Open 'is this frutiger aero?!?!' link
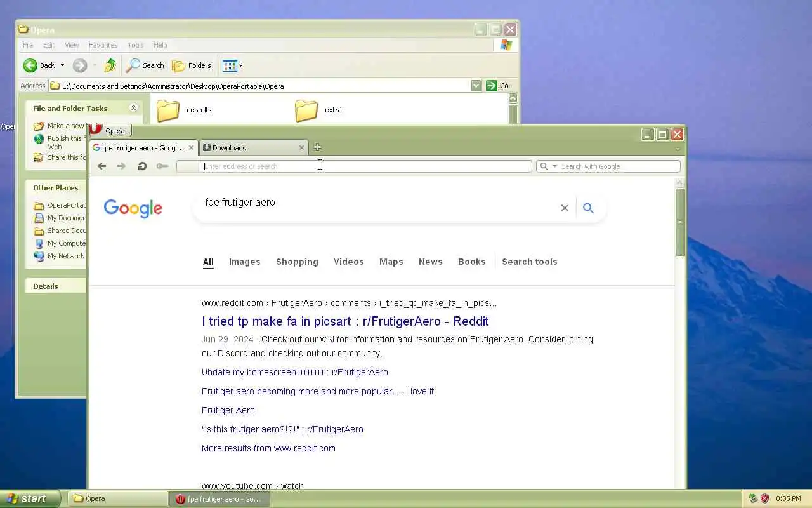Viewport: 812px width, 508px height. pyautogui.click(x=282, y=429)
